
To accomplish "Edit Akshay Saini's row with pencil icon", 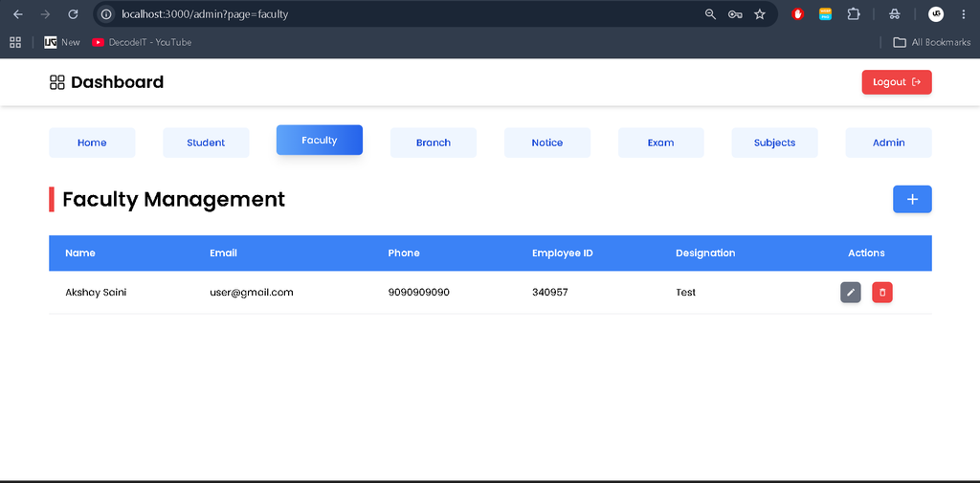I will [x=850, y=293].
